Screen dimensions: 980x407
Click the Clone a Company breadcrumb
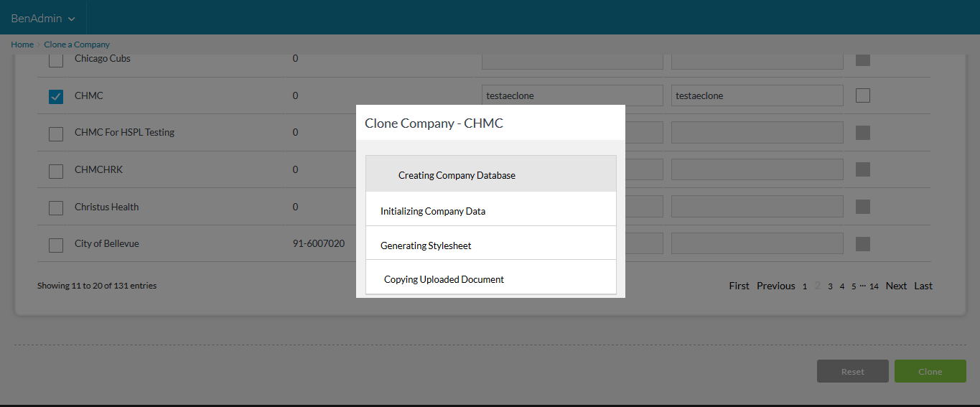click(x=77, y=45)
